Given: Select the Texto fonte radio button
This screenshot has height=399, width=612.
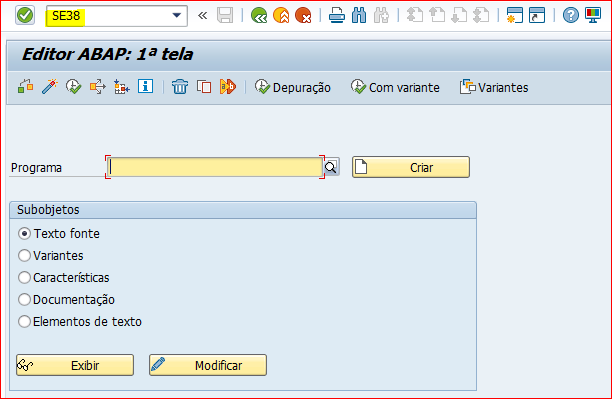Looking at the screenshot, I should coord(24,233).
